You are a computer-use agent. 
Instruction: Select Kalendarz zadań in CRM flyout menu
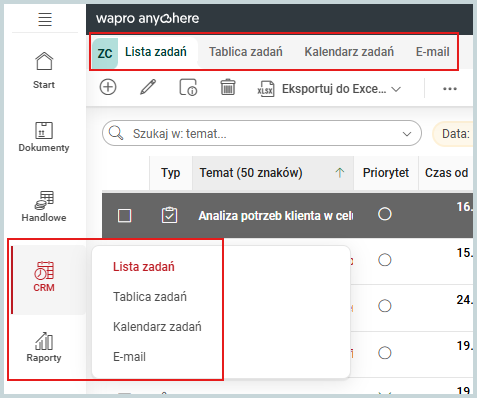(157, 327)
